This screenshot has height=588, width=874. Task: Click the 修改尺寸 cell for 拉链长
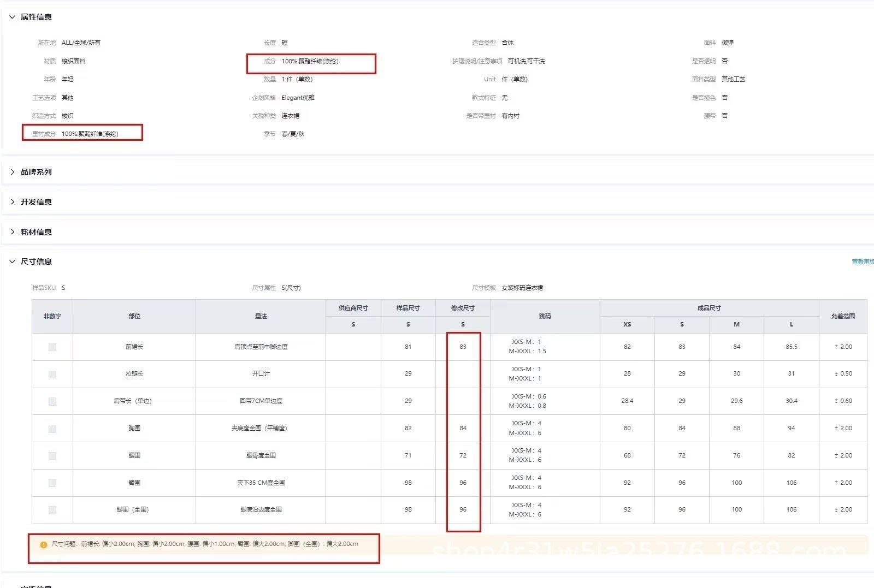(463, 374)
